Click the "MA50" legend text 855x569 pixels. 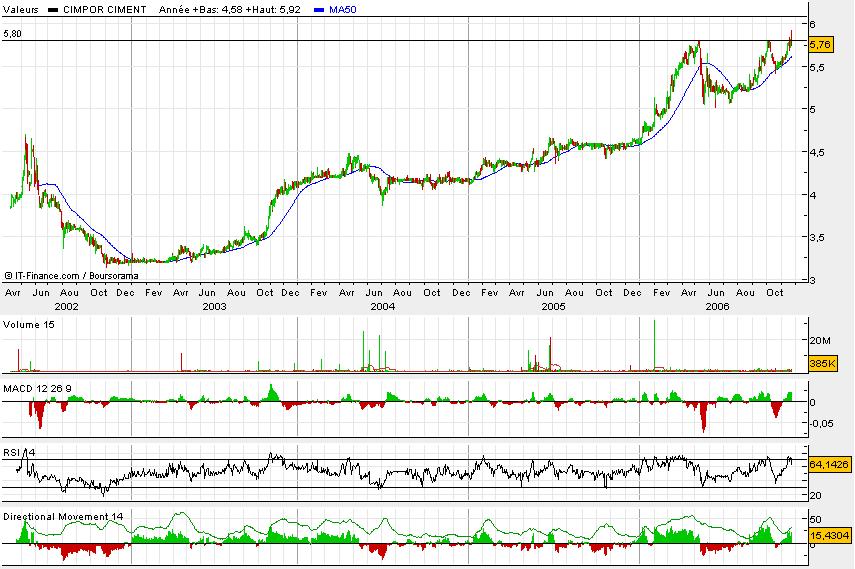click(342, 9)
